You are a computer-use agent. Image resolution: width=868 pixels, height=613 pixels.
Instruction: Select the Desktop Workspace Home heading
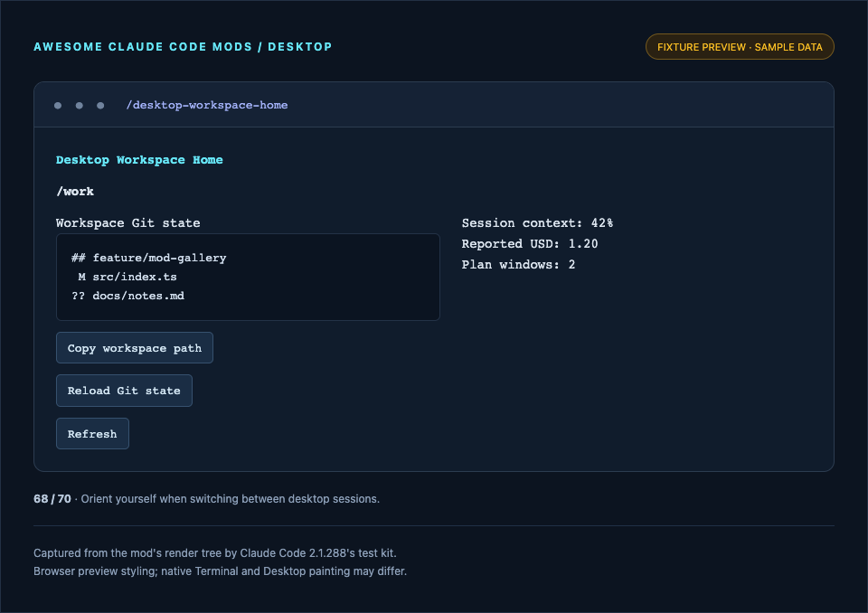click(x=139, y=160)
